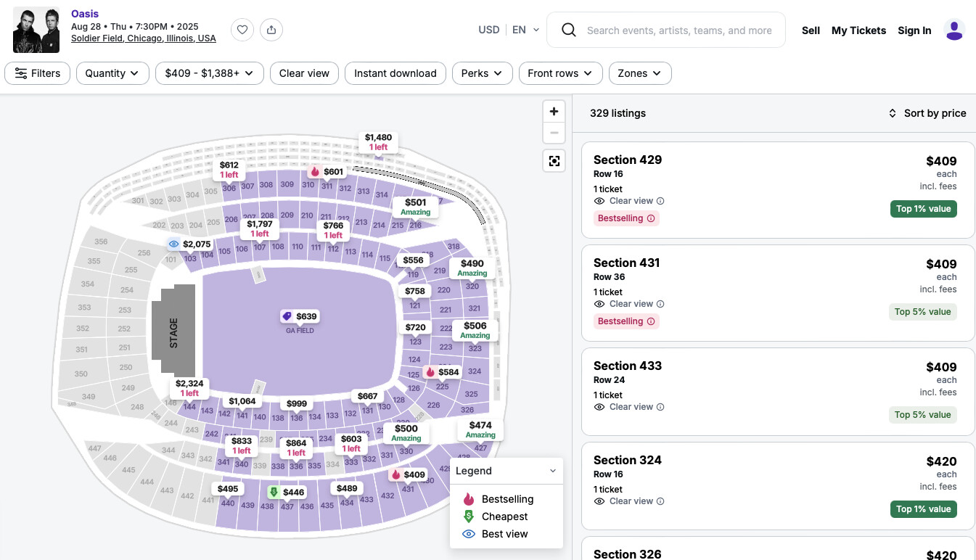
Task: Click the bestselling $409 map marker
Action: [x=408, y=475]
